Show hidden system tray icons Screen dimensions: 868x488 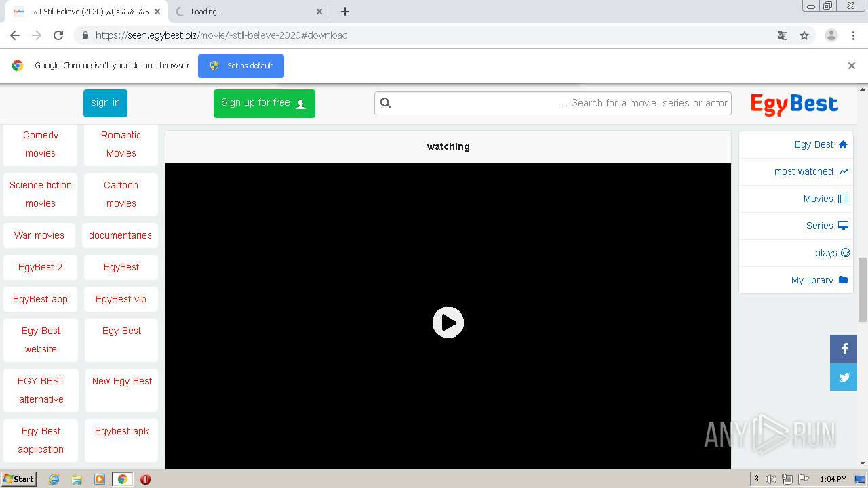[756, 479]
